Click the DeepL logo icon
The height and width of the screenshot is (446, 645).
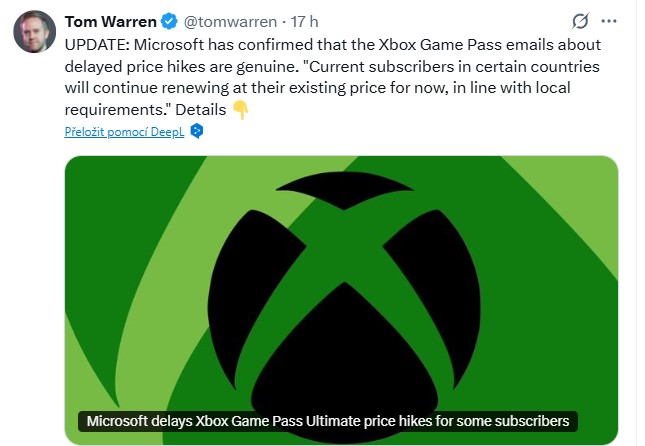(197, 131)
